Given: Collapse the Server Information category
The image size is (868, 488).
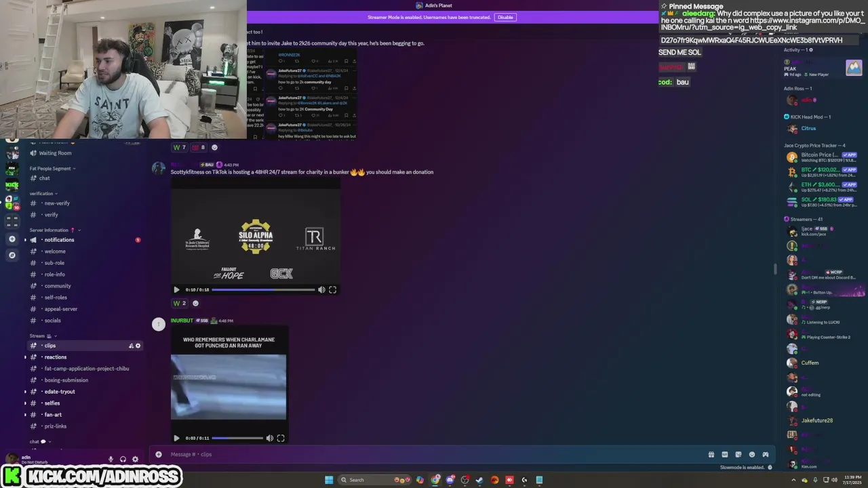Looking at the screenshot, I should click(x=54, y=230).
